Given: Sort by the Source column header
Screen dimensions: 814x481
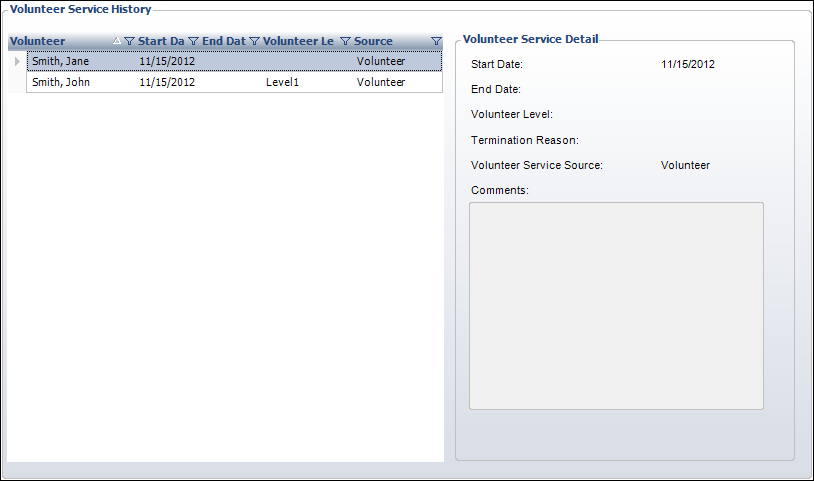Looking at the screenshot, I should pyautogui.click(x=373, y=41).
